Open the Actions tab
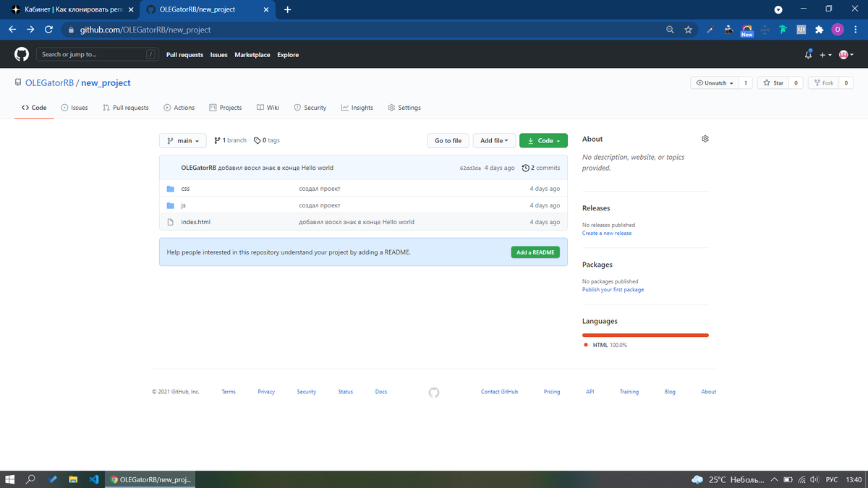The height and width of the screenshot is (488, 868). 179,108
